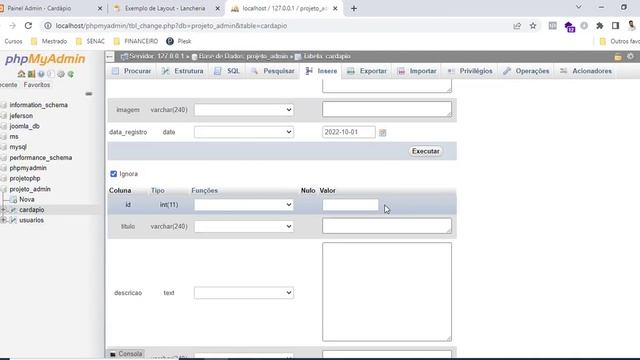Open the Procurar tab
The image size is (640, 360).
(x=131, y=71)
